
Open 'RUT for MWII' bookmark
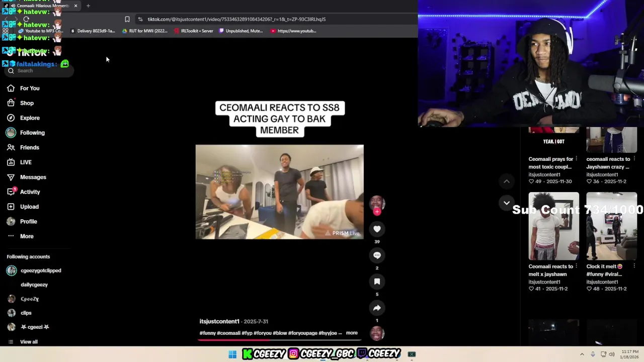click(x=145, y=31)
